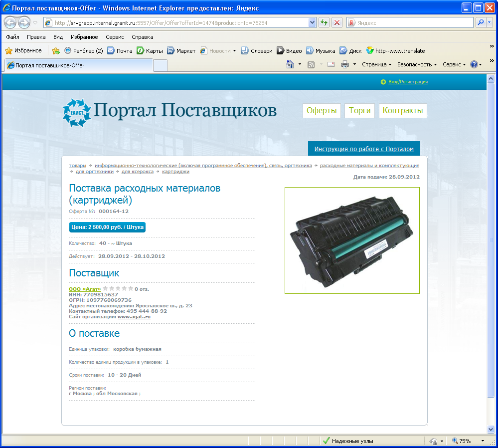The height and width of the screenshot is (448, 498).
Task: Open the Словари favorites bar link
Action: pos(257,50)
